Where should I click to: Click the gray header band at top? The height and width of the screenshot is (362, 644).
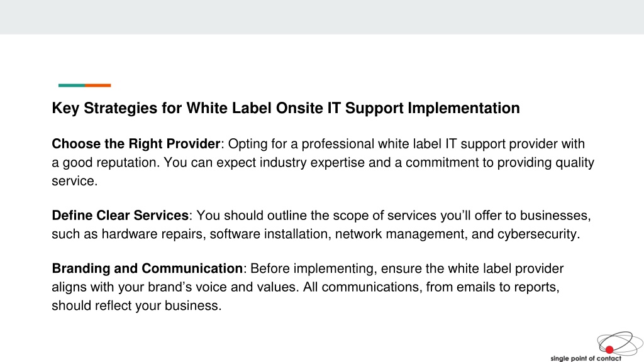322,17
